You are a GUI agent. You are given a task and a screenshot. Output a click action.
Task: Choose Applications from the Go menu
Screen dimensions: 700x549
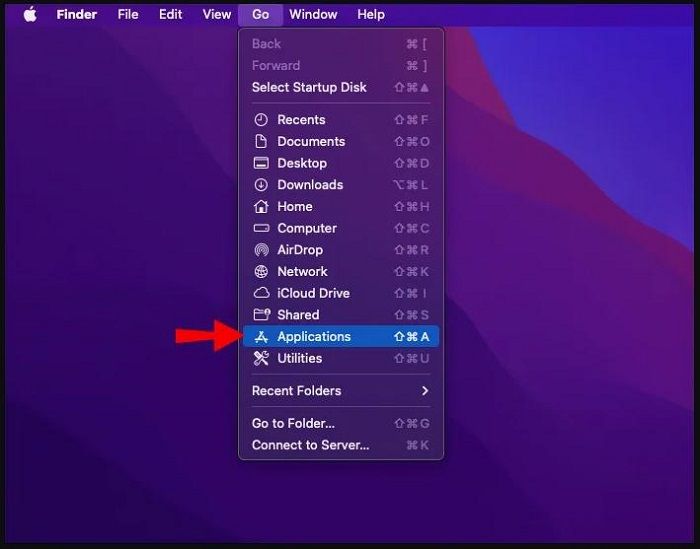pos(314,337)
